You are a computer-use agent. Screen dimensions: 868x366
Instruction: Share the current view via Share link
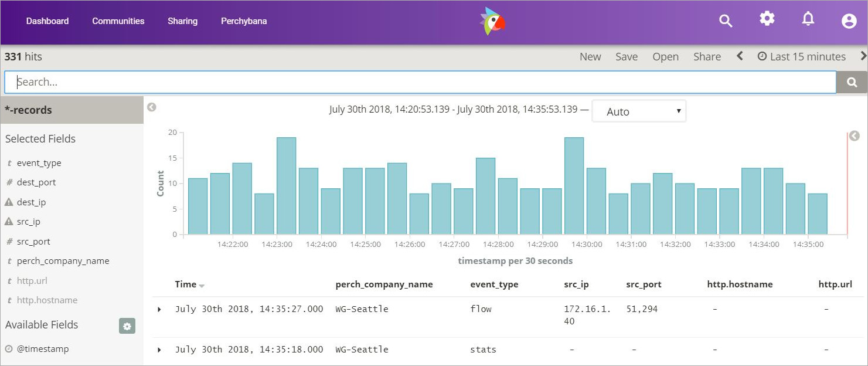click(x=707, y=56)
